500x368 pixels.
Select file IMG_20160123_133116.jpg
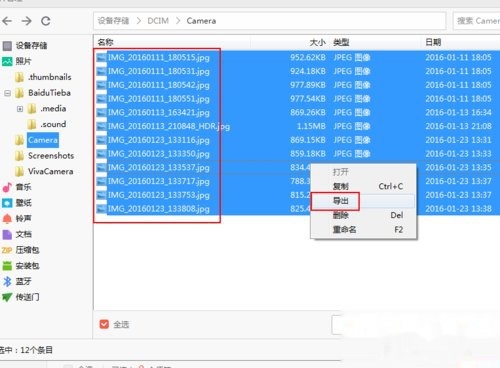(159, 140)
